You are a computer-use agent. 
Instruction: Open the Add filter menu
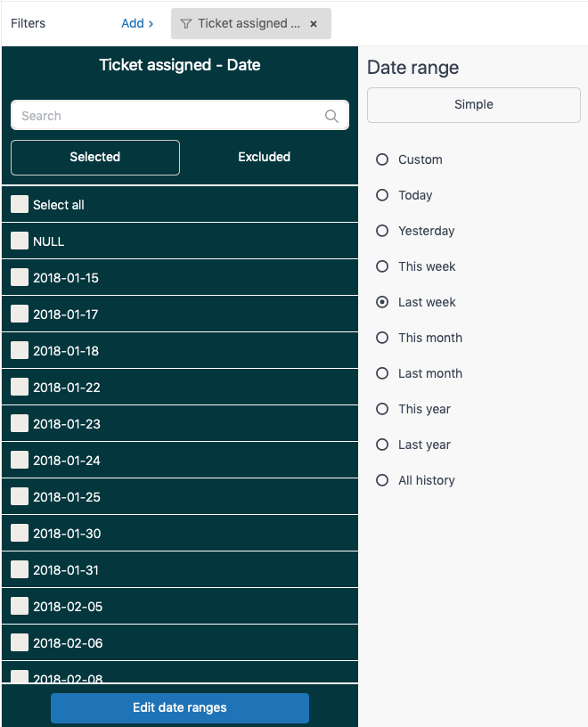point(137,23)
